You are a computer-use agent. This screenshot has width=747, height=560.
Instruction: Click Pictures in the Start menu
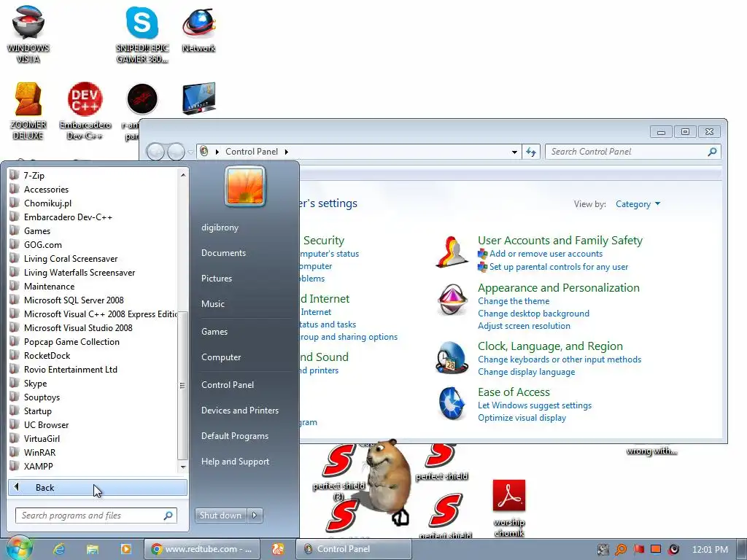[216, 279]
